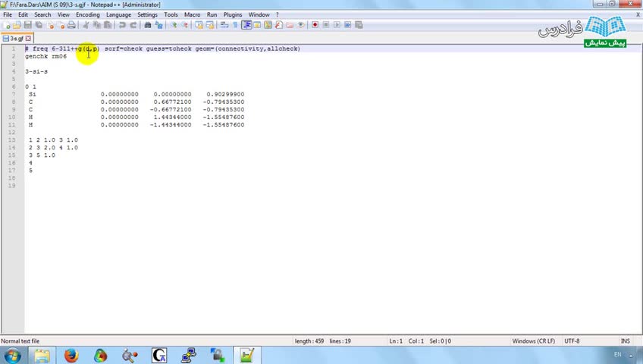This screenshot has height=364, width=643.
Task: Select the 3-s.gjf document tab
Action: [17, 39]
